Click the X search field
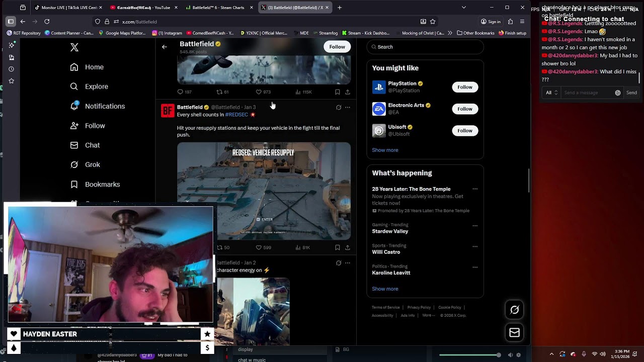 tap(425, 47)
